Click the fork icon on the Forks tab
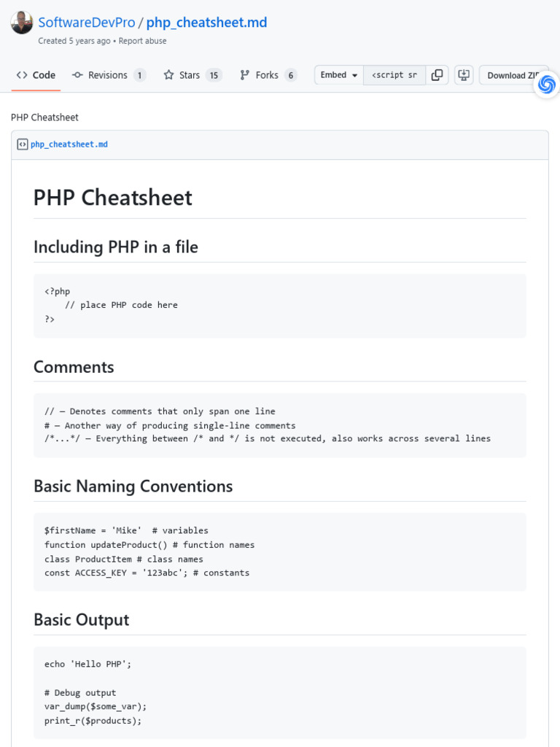The width and height of the screenshot is (560, 747). point(245,75)
